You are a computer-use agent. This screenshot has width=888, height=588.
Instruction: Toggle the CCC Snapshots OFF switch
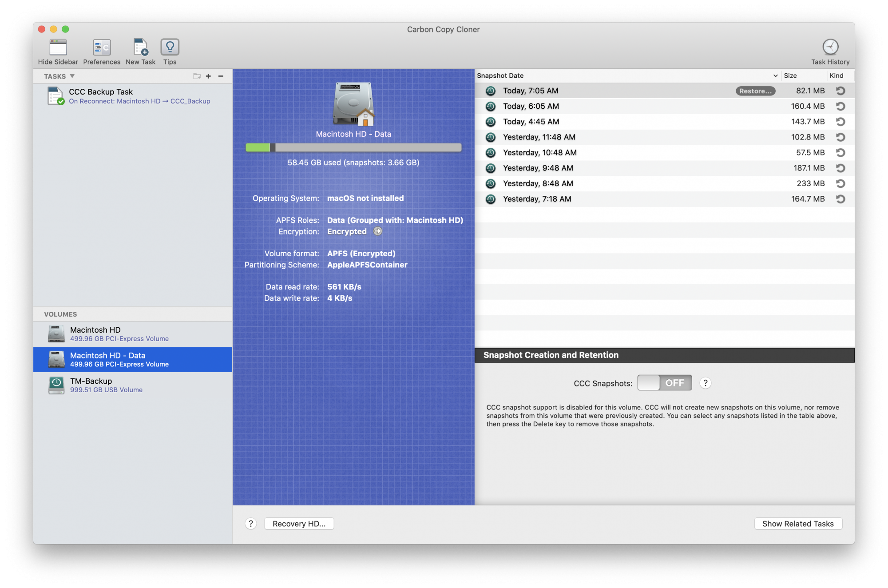click(x=665, y=383)
